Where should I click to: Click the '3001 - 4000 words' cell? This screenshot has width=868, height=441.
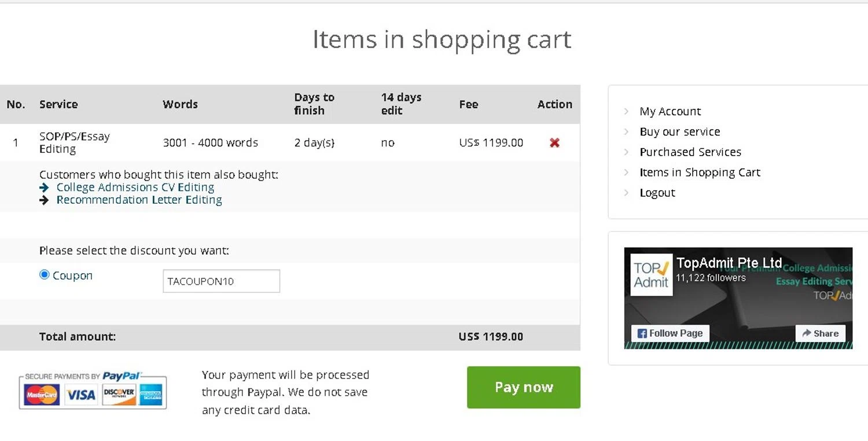click(x=211, y=143)
